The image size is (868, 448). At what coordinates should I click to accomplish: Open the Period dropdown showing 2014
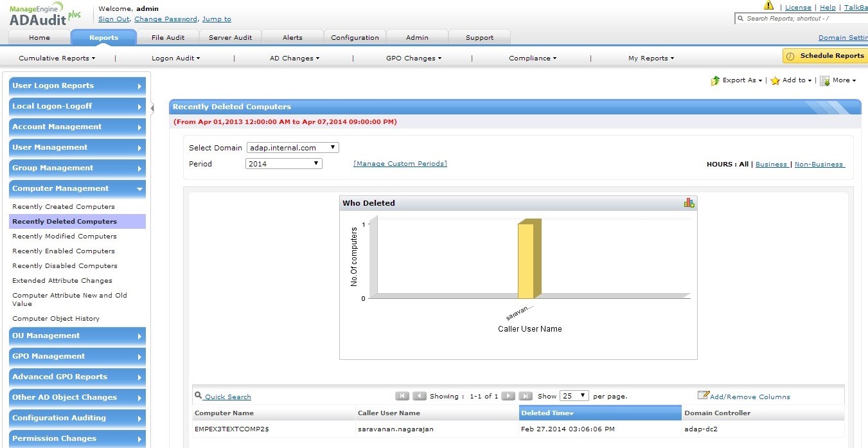(283, 164)
